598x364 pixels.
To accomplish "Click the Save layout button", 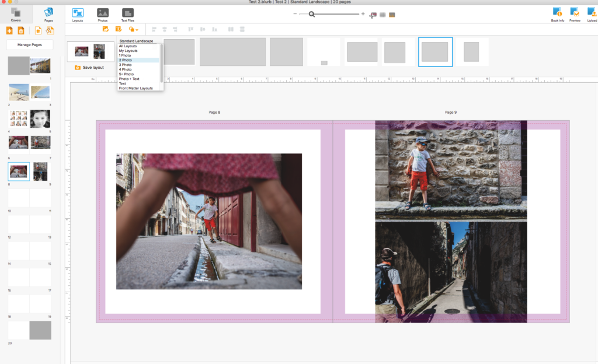I will click(89, 68).
